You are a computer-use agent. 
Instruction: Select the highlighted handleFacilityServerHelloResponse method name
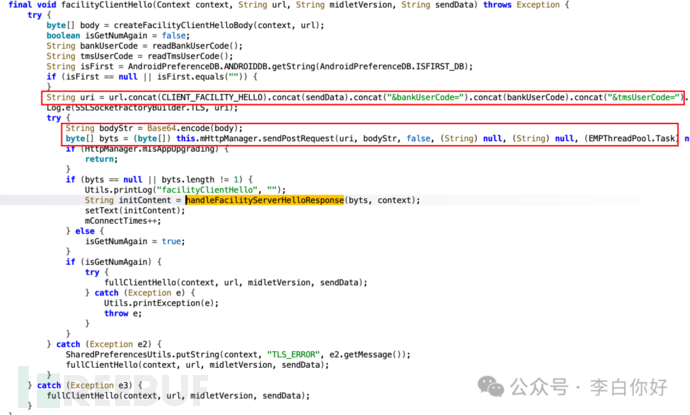tap(264, 200)
